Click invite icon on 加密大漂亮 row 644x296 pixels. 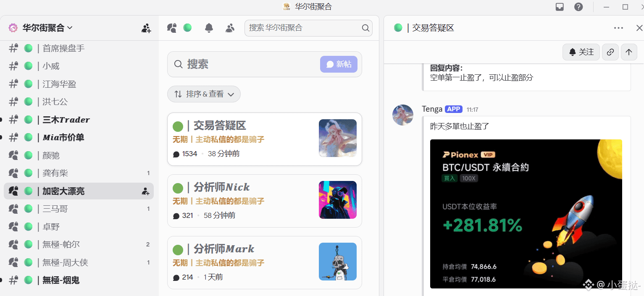tap(145, 191)
